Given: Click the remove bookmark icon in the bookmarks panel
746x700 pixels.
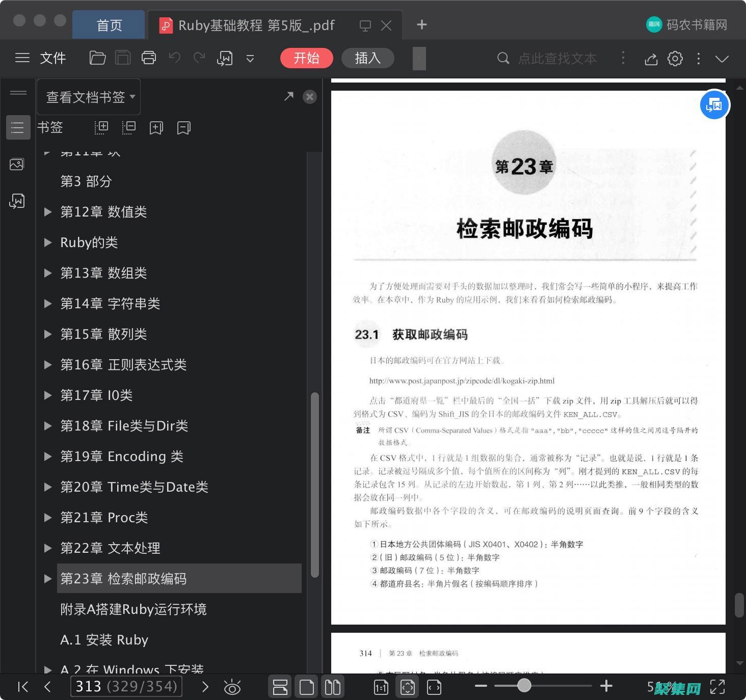Looking at the screenshot, I should pos(183,127).
